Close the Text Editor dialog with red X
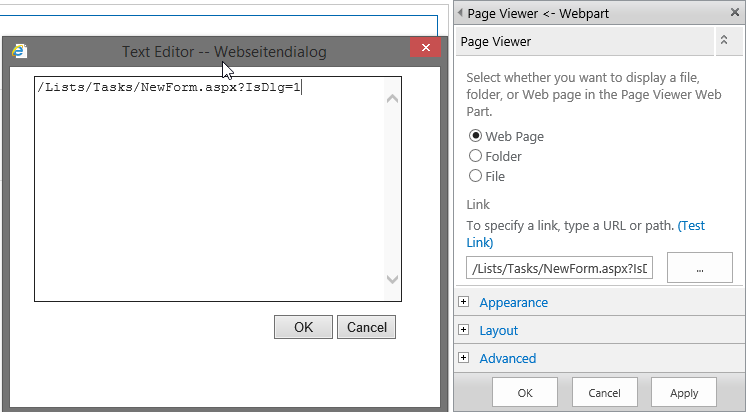 tap(426, 50)
